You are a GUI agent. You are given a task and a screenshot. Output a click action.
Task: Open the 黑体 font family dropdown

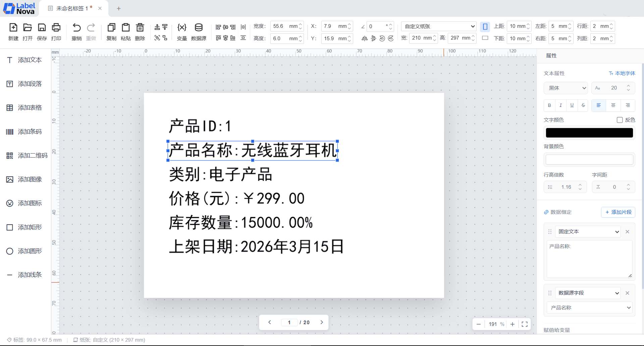(x=566, y=88)
